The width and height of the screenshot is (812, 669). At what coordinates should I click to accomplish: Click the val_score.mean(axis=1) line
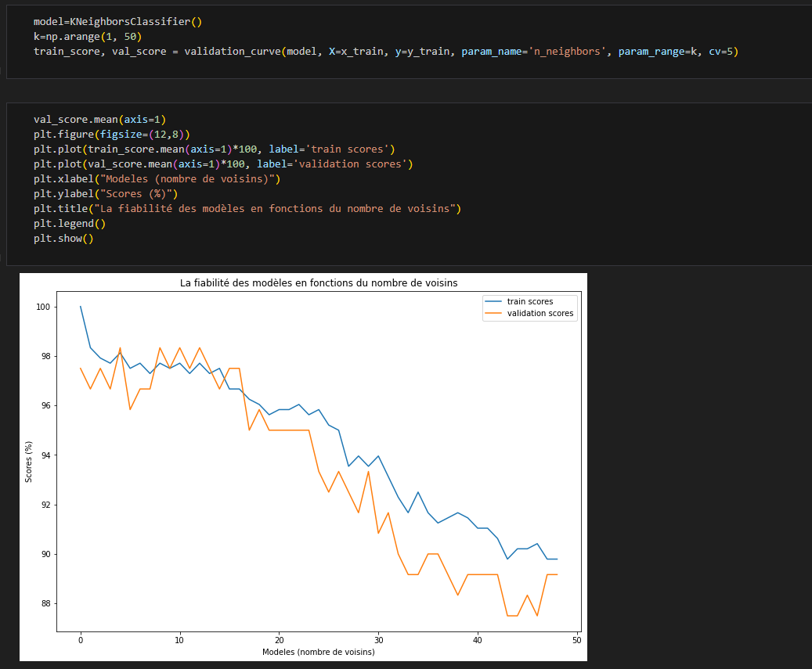99,120
